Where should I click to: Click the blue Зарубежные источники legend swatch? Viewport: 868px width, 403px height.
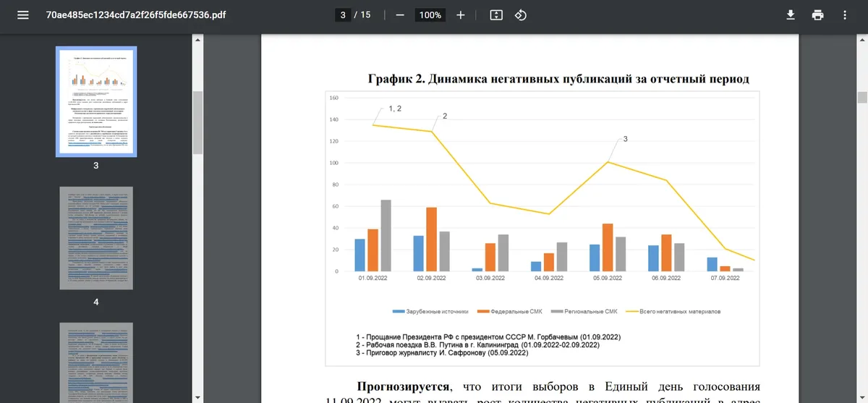[399, 312]
